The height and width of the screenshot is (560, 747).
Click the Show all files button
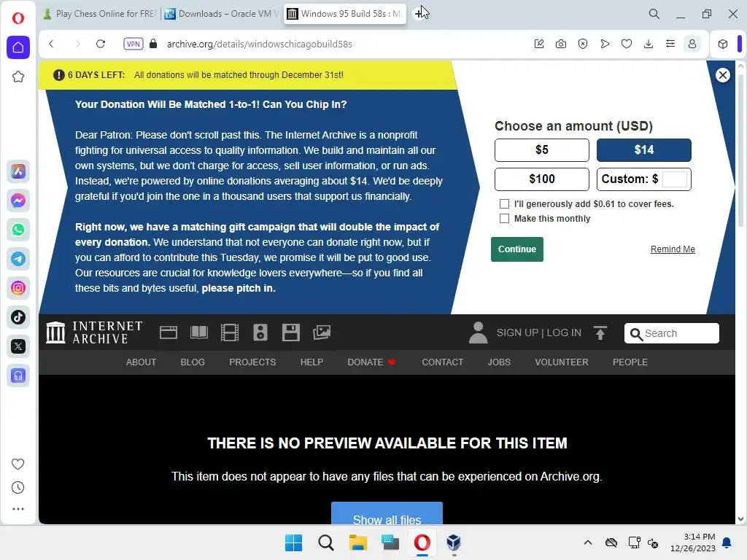(x=387, y=513)
